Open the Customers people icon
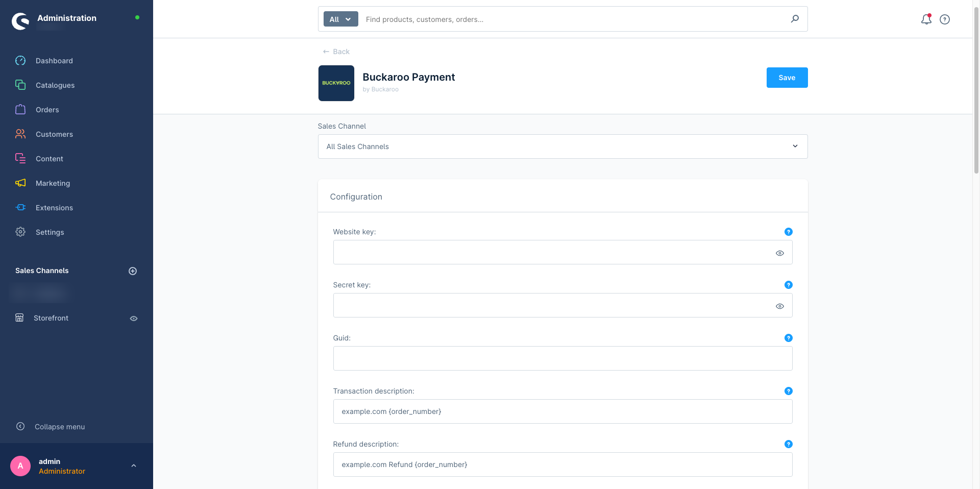Viewport: 980px width, 489px height. [x=20, y=134]
